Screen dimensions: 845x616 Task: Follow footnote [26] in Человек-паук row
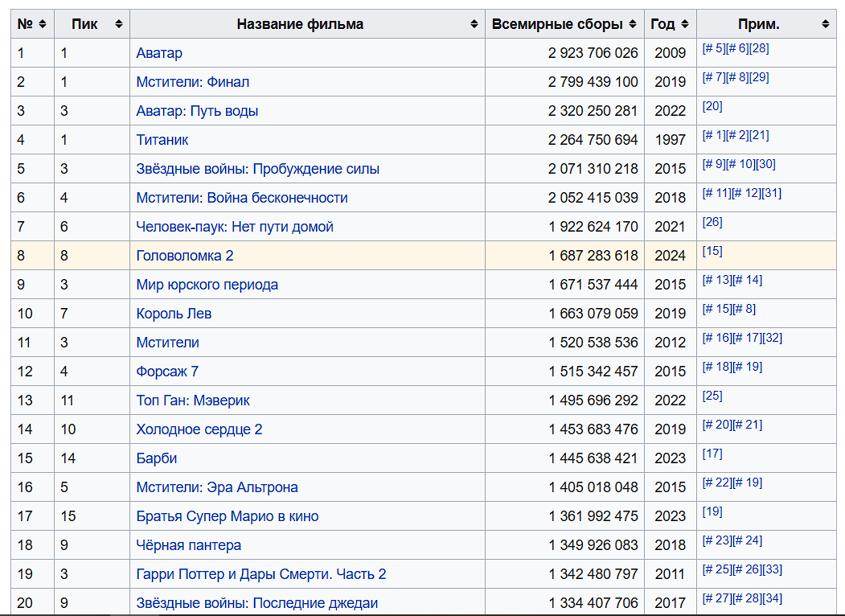pyautogui.click(x=712, y=222)
